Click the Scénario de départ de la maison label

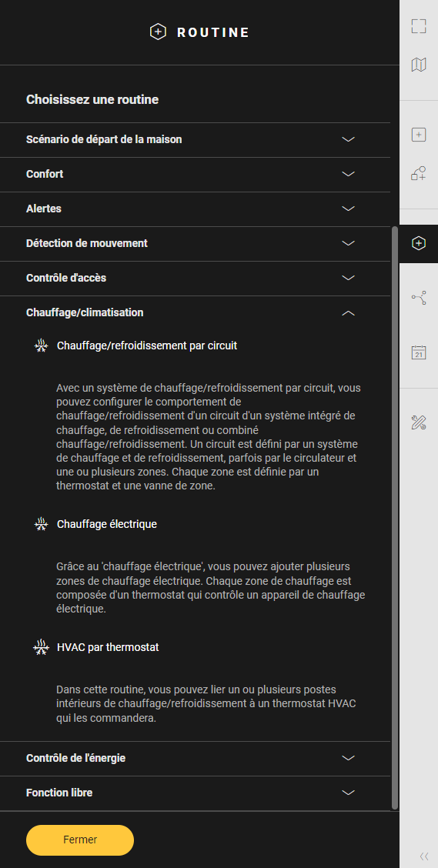104,139
